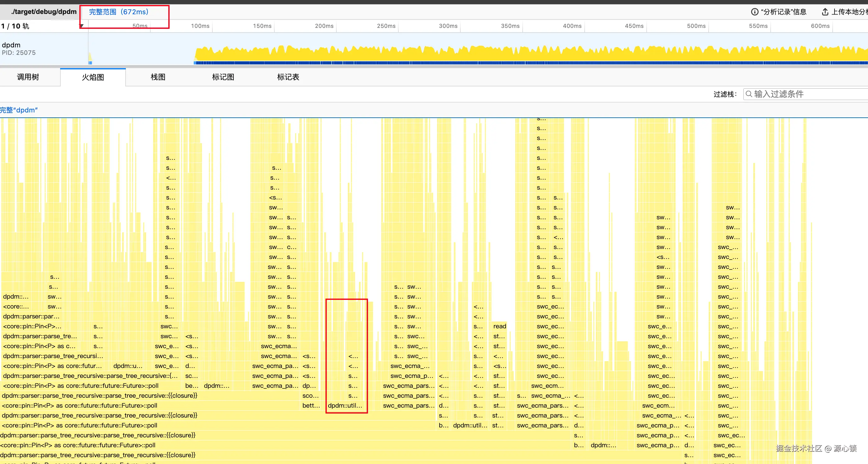Image resolution: width=868 pixels, height=464 pixels.
Task: Click the magnifier icon in filter box
Action: pyautogui.click(x=749, y=94)
